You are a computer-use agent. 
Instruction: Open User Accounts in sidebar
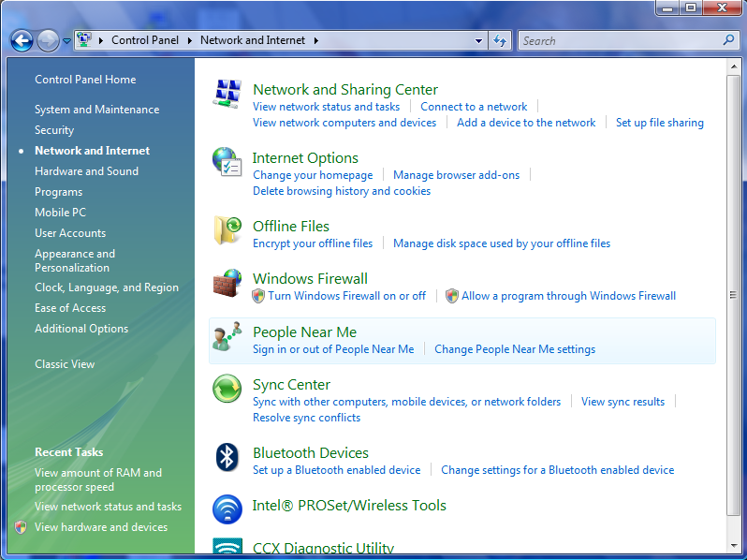(70, 233)
